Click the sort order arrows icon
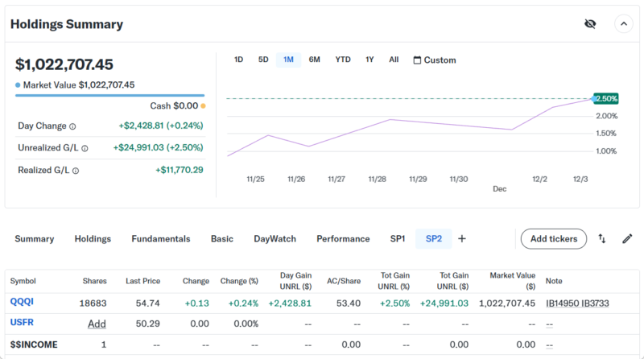This screenshot has width=644, height=359. tap(602, 239)
